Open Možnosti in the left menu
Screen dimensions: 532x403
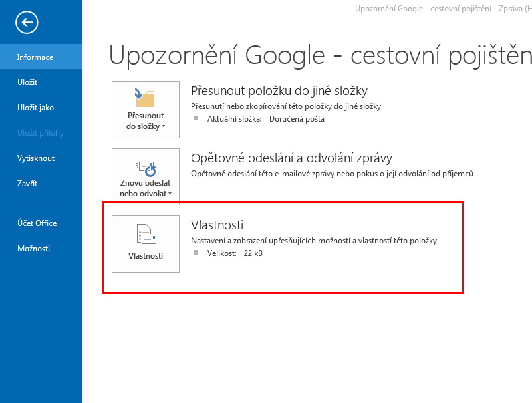[33, 249]
